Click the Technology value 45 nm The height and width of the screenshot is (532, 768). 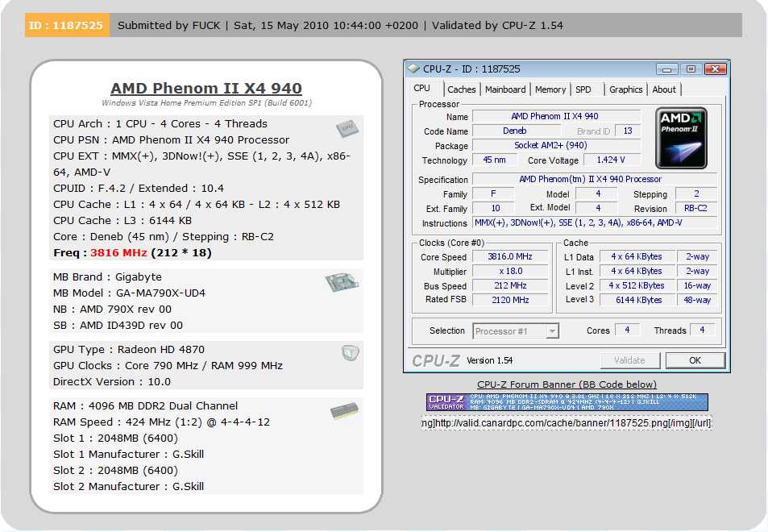pyautogui.click(x=494, y=160)
